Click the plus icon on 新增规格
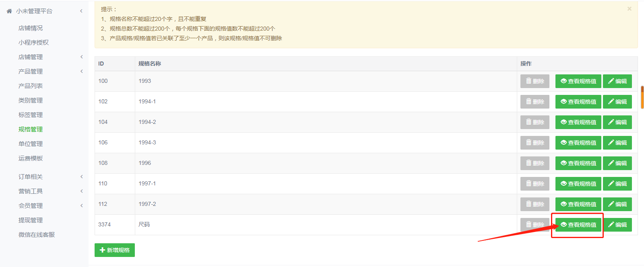This screenshot has width=644, height=267. 102,250
